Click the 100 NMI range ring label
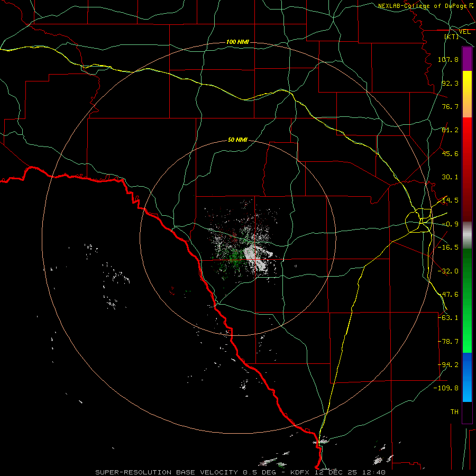476x476 pixels. 237,42
